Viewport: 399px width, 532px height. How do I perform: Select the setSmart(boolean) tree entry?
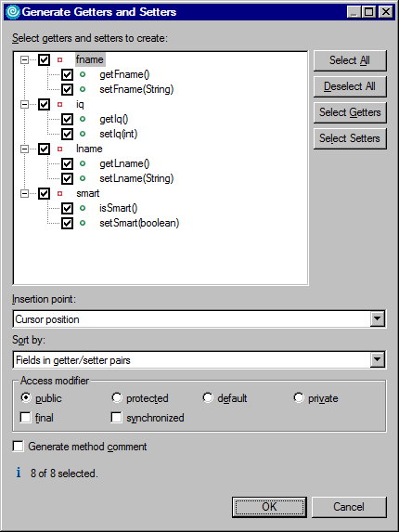[x=139, y=223]
